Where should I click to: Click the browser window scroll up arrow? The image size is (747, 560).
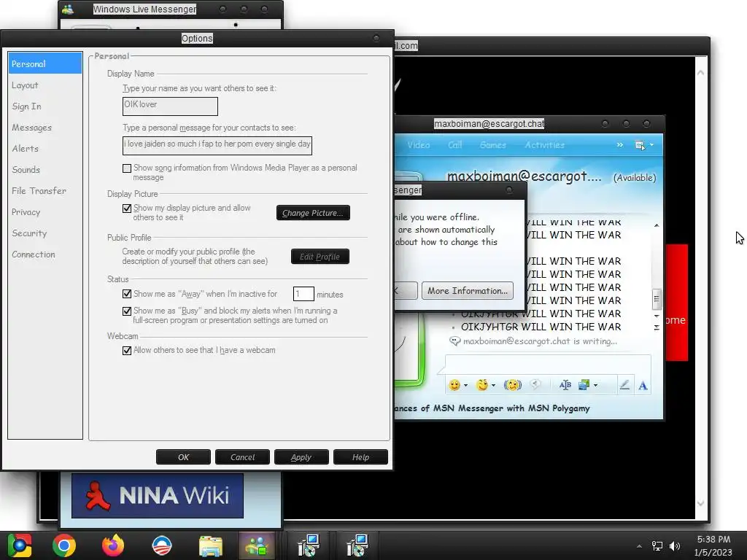coord(701,73)
